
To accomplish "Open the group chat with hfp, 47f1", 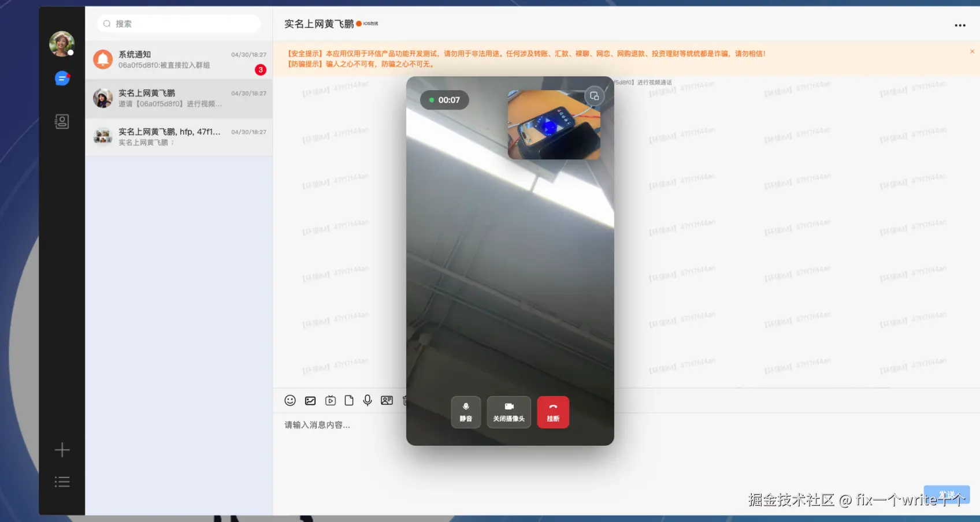I will point(179,137).
